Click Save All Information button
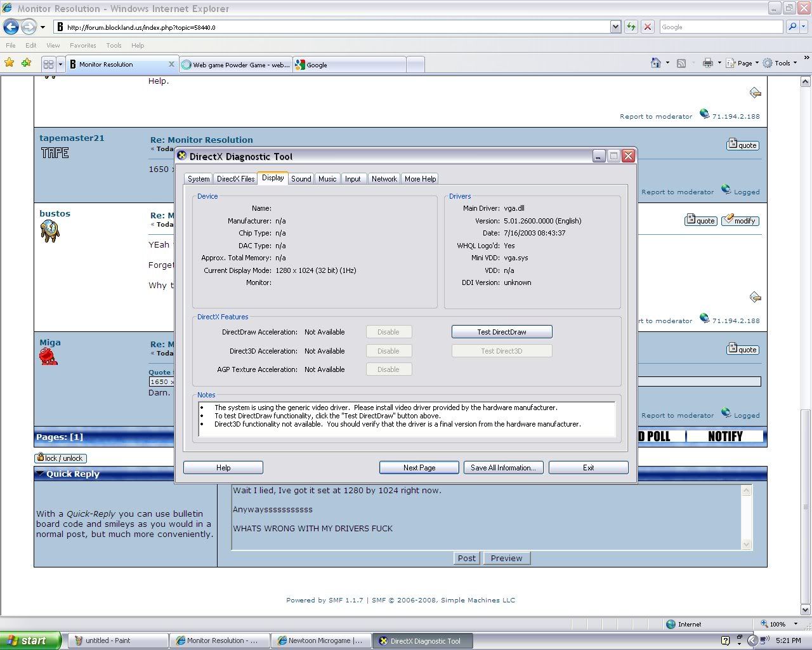Image resolution: width=812 pixels, height=650 pixels. 503,468
